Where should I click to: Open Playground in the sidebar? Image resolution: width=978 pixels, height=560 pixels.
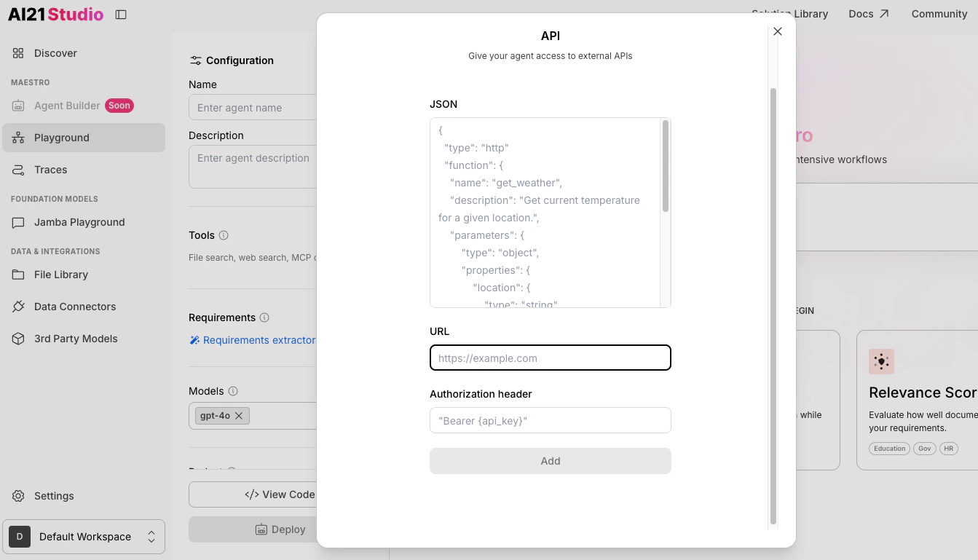click(x=84, y=138)
